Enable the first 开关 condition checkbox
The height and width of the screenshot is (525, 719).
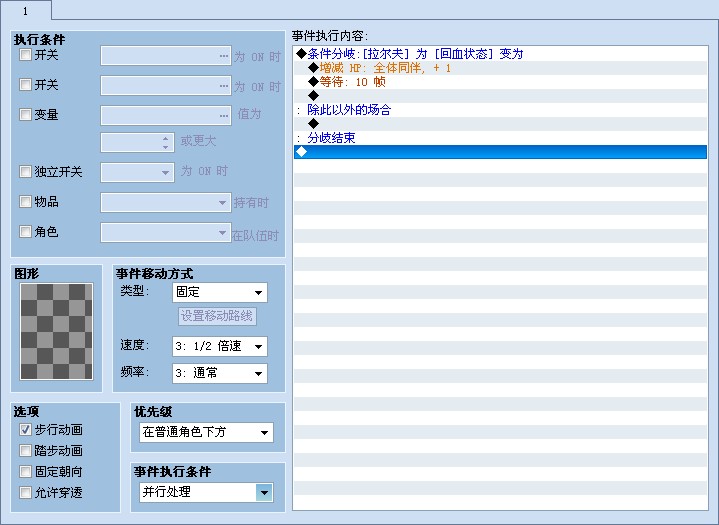click(25, 55)
